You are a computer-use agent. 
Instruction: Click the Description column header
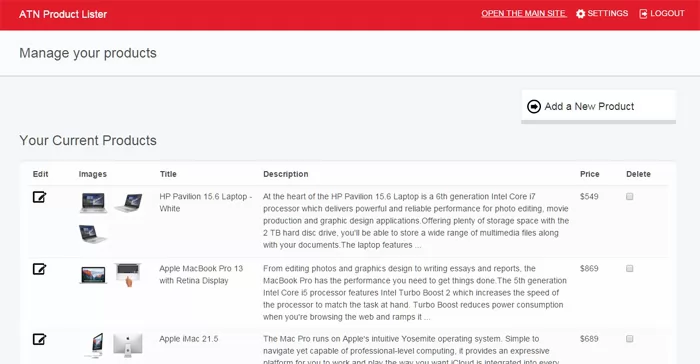286,174
